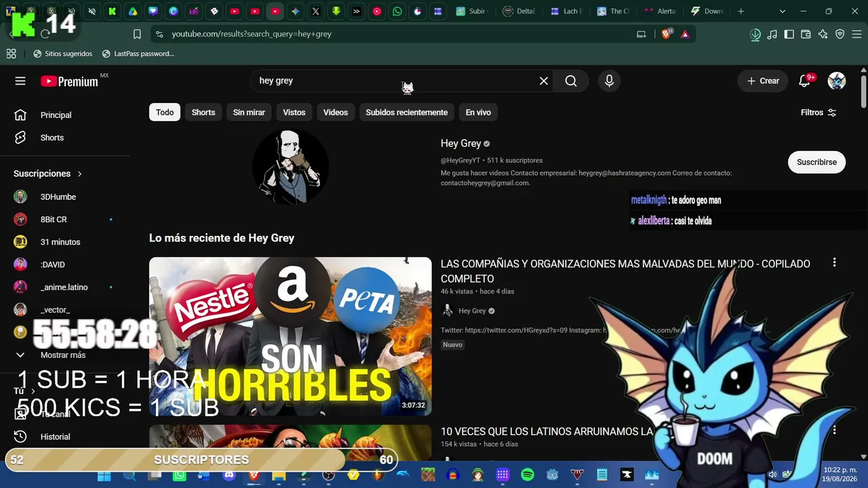Image resolution: width=868 pixels, height=488 pixels.
Task: Open account avatar menu
Action: point(837,81)
